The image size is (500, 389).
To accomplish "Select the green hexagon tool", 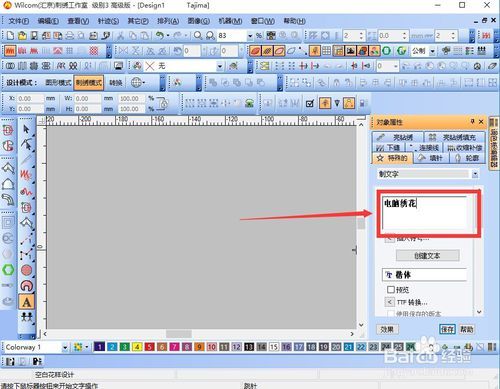I will (x=8, y=269).
